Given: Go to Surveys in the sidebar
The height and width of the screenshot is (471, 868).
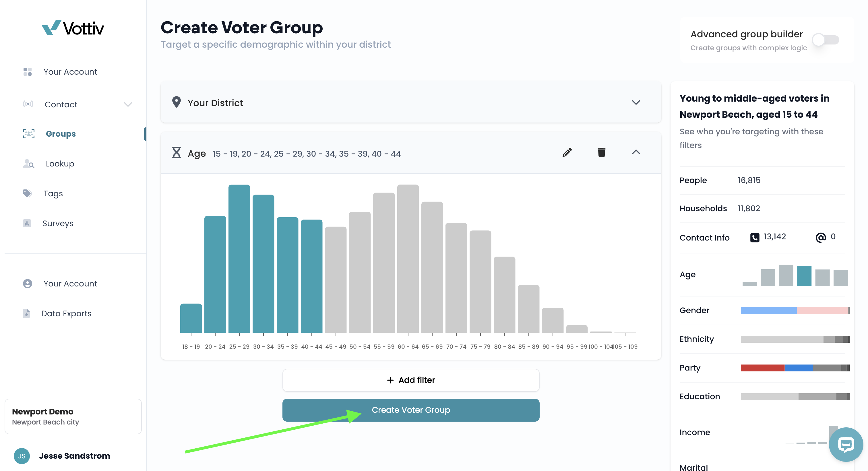Looking at the screenshot, I should click(58, 223).
